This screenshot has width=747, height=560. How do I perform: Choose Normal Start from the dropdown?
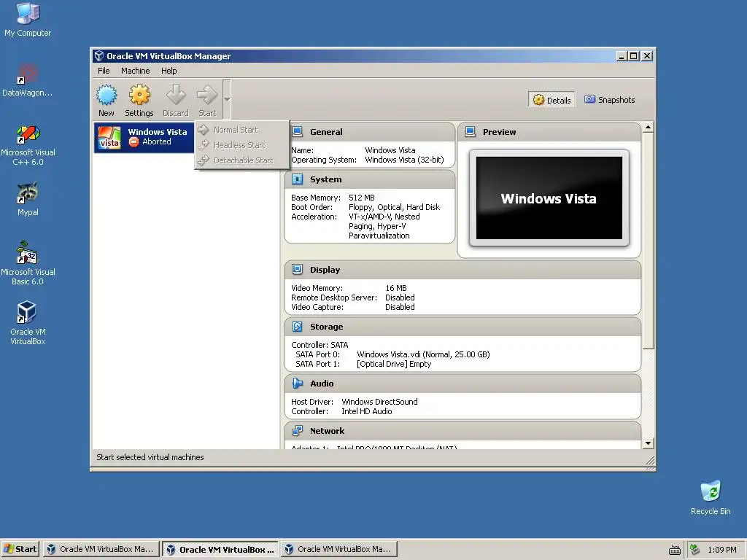tap(242, 130)
